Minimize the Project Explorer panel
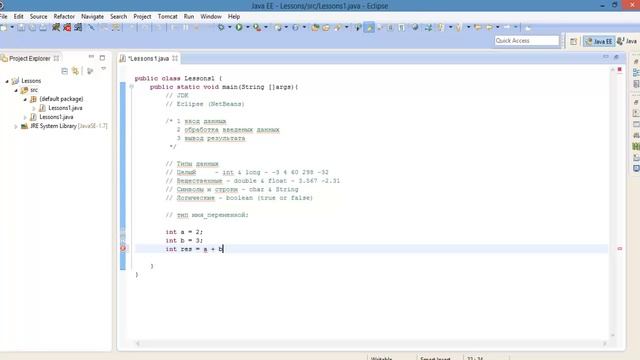This screenshot has width=640, height=360. coord(91,57)
